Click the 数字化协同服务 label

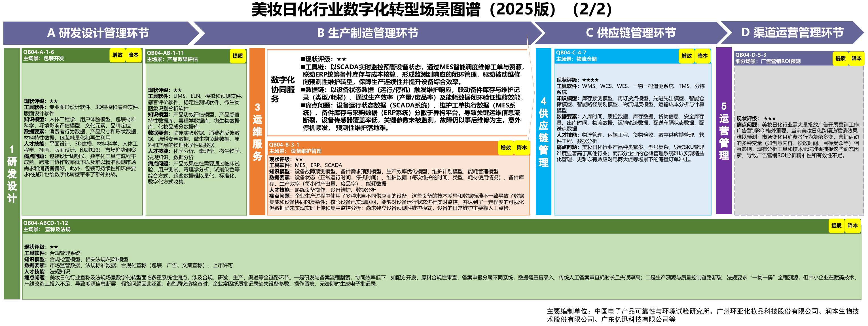pyautogui.click(x=283, y=89)
